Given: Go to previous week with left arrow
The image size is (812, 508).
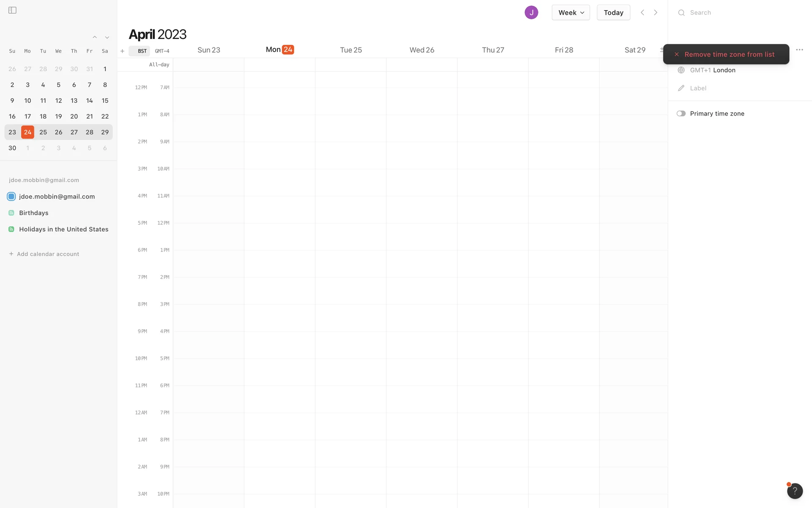Looking at the screenshot, I should 642,13.
